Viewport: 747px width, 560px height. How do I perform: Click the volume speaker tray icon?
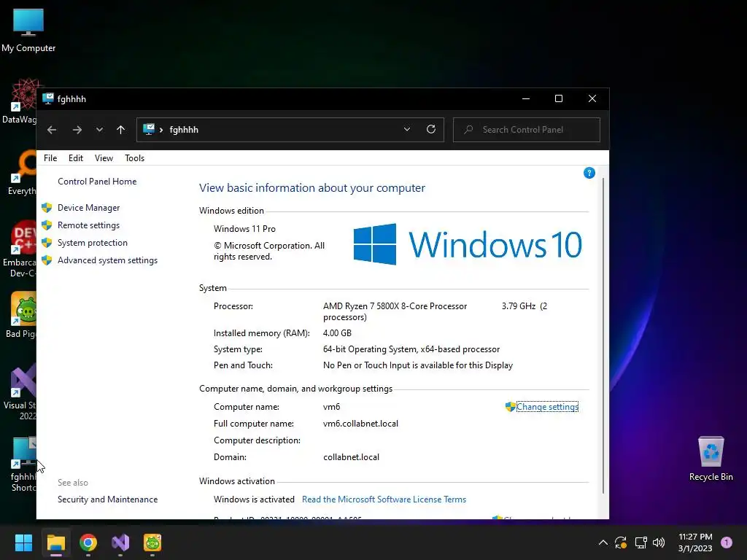tap(659, 542)
